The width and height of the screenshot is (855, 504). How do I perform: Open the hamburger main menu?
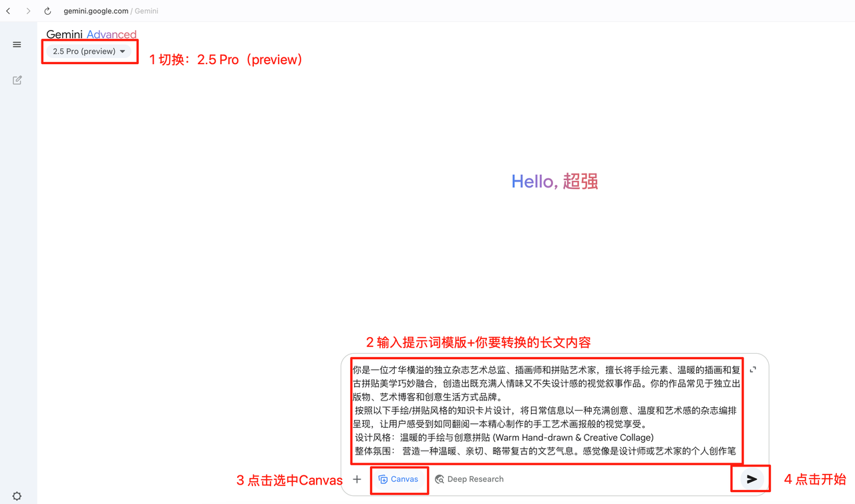[17, 45]
